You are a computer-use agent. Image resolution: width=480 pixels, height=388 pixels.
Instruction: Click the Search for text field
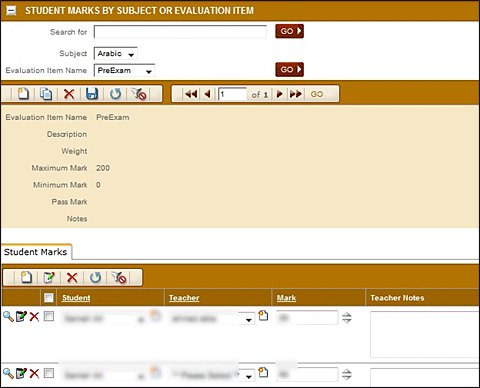point(180,32)
